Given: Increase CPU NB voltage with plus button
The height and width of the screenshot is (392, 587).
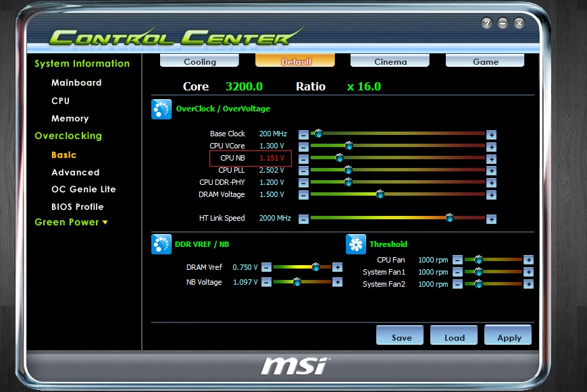Looking at the screenshot, I should pyautogui.click(x=491, y=159).
